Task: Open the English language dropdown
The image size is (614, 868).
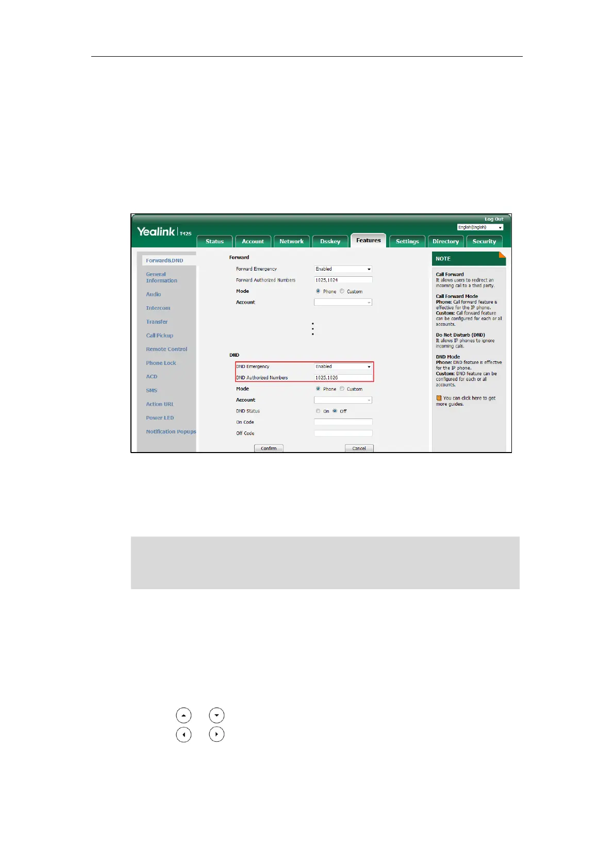Action: pos(480,227)
